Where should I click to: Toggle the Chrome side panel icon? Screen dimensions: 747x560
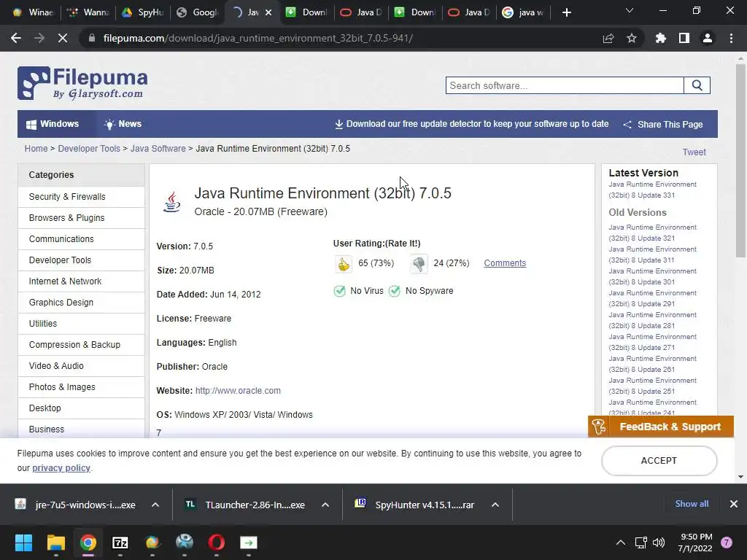[684, 38]
